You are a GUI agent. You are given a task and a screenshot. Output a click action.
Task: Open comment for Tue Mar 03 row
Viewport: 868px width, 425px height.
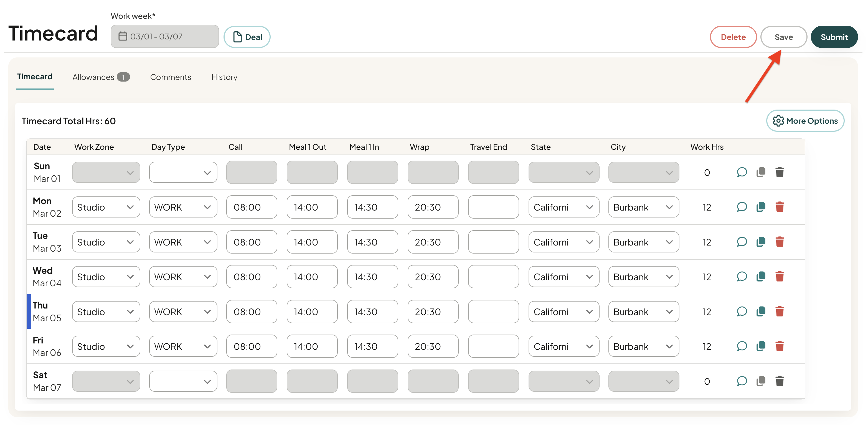pyautogui.click(x=742, y=242)
